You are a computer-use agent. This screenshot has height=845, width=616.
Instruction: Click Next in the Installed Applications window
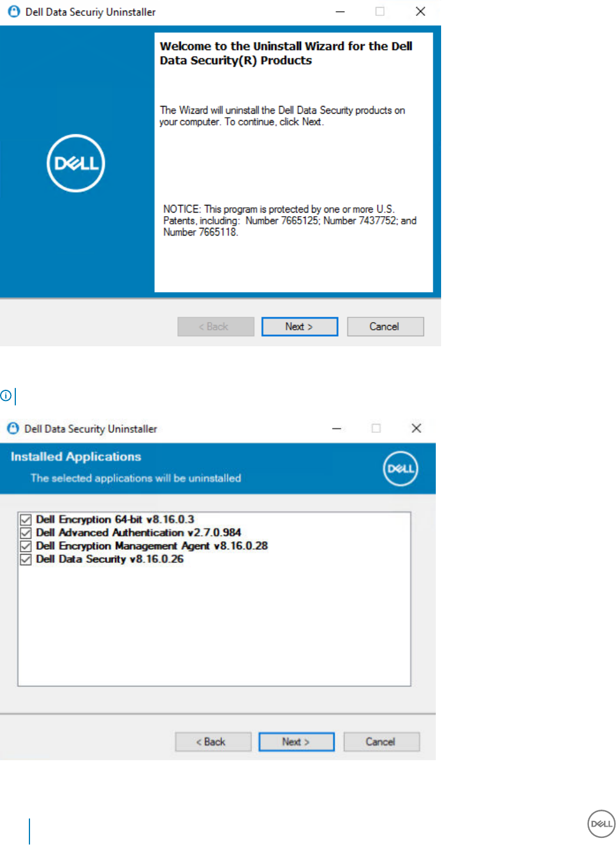click(x=296, y=742)
